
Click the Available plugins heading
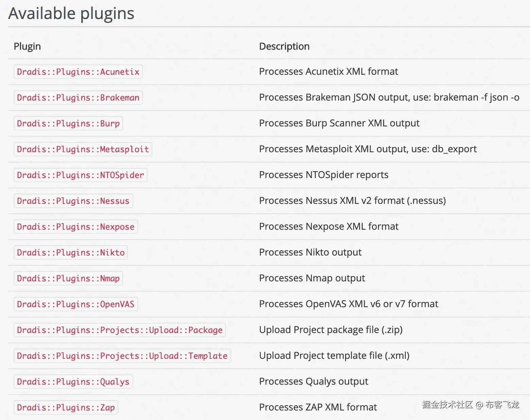(x=71, y=14)
